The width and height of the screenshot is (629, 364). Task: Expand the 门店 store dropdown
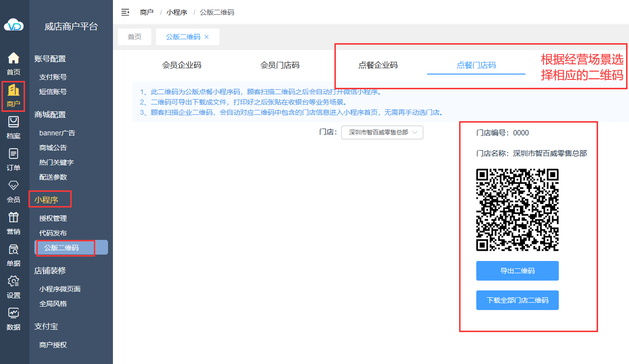pos(382,132)
